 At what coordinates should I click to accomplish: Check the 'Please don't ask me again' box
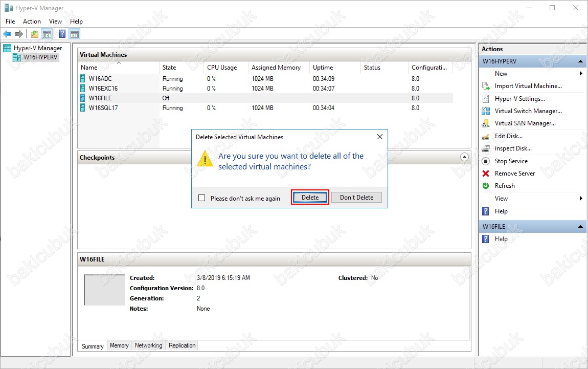(x=201, y=198)
